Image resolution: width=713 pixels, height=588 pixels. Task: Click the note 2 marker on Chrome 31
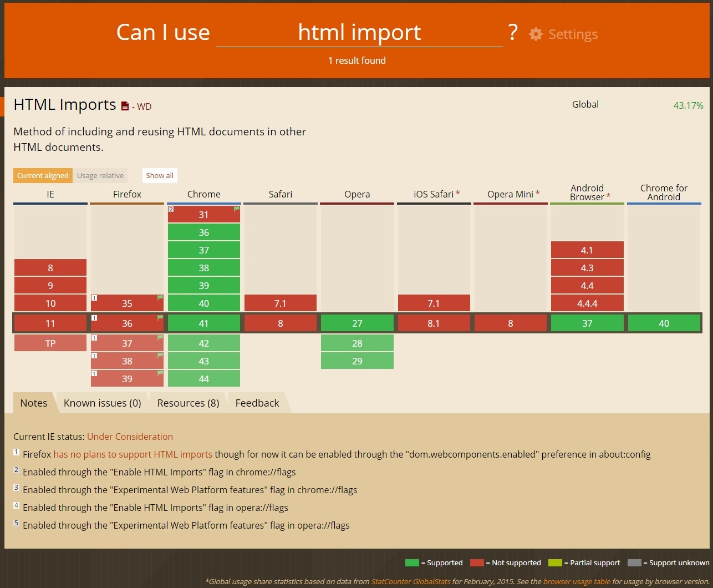pyautogui.click(x=171, y=209)
